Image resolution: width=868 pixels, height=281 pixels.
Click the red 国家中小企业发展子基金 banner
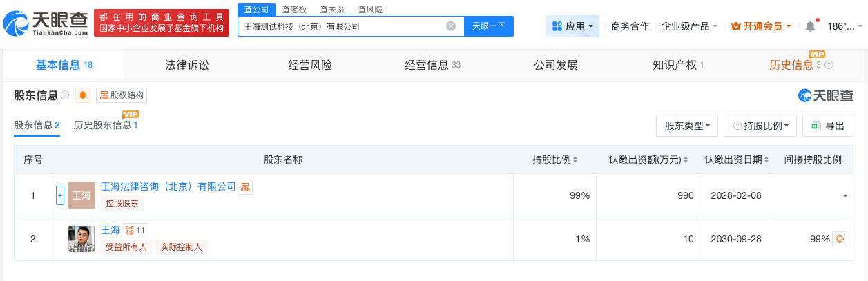162,22
